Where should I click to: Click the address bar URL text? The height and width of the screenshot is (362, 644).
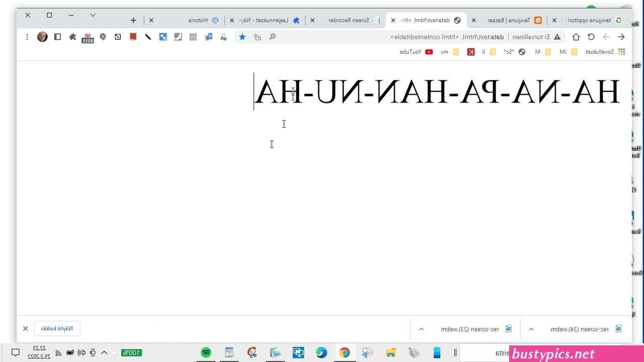(x=447, y=37)
